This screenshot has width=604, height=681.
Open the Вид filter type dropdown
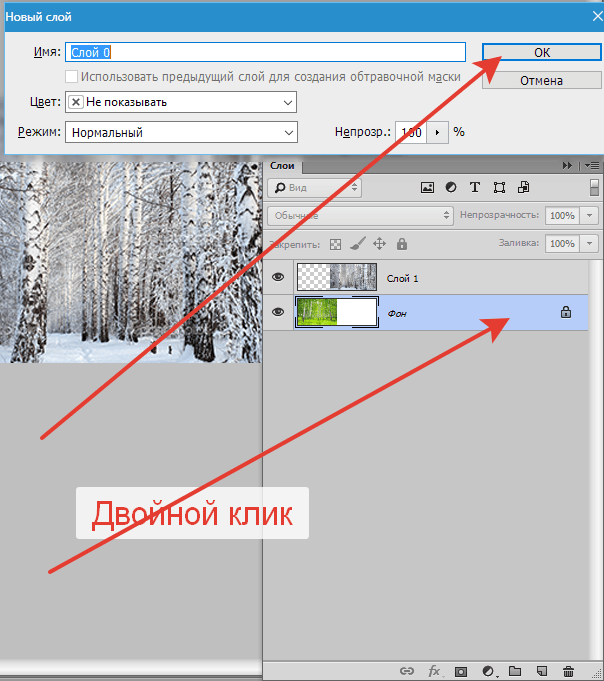coord(314,187)
